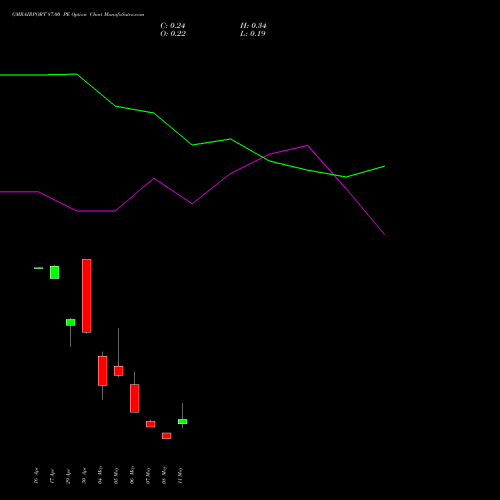Click the chart title text GMRAIRPORT PE Option
This screenshot has width=500, height=500.
(78, 15)
